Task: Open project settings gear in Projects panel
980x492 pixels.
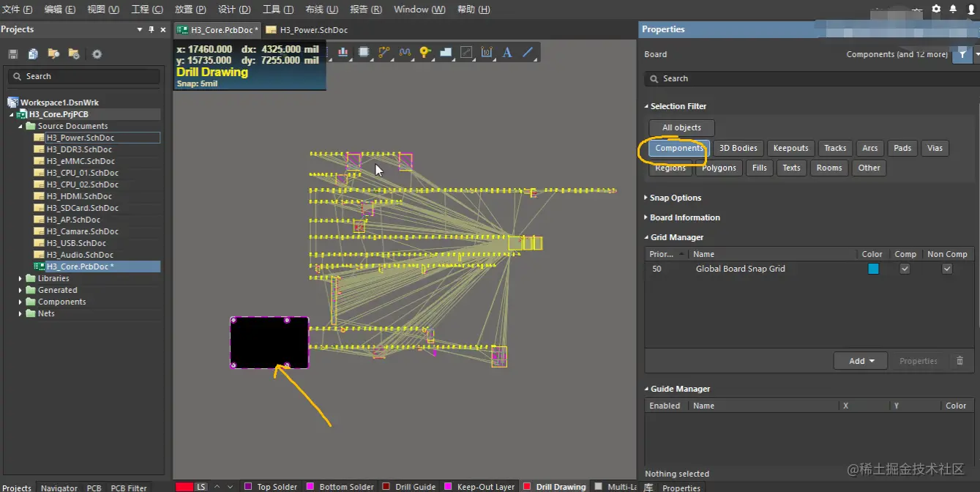Action: pyautogui.click(x=97, y=54)
